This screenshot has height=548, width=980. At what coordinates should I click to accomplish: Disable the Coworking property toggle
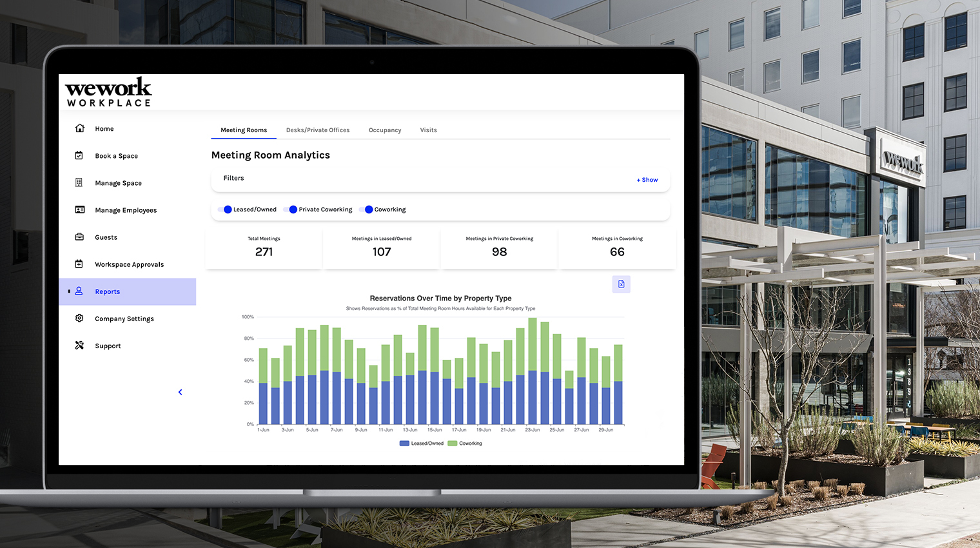coord(366,210)
